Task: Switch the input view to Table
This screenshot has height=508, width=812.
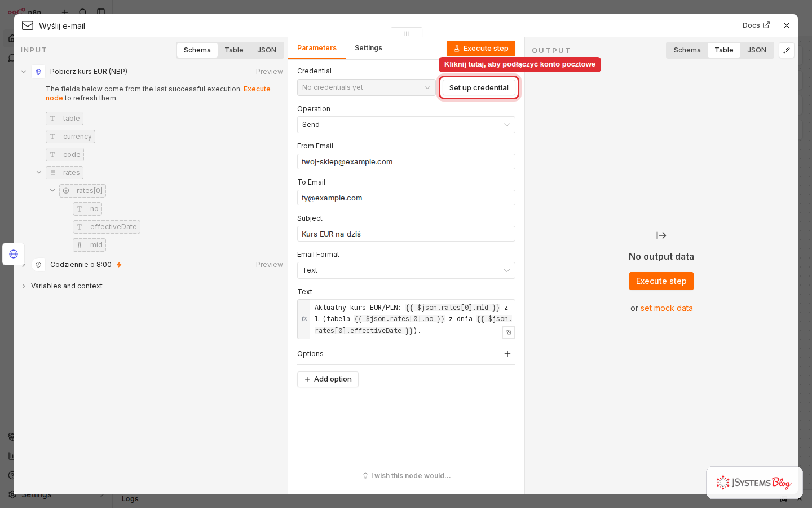Action: [x=234, y=50]
